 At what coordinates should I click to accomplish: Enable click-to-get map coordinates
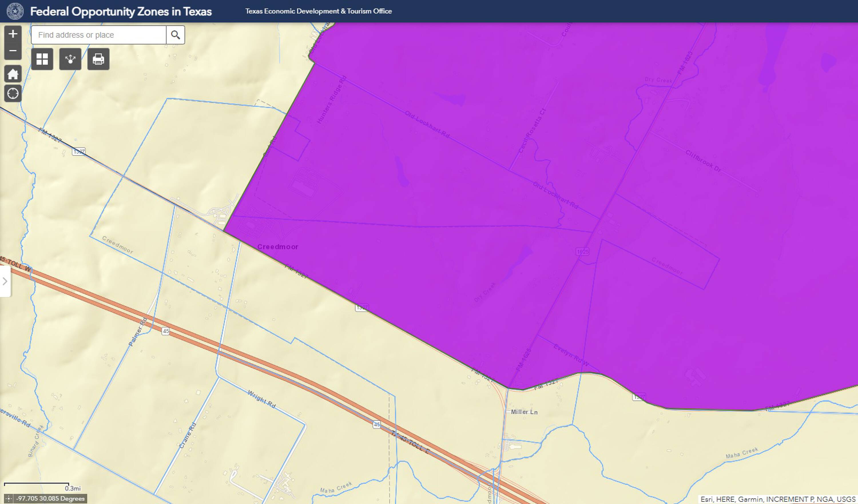(9, 499)
